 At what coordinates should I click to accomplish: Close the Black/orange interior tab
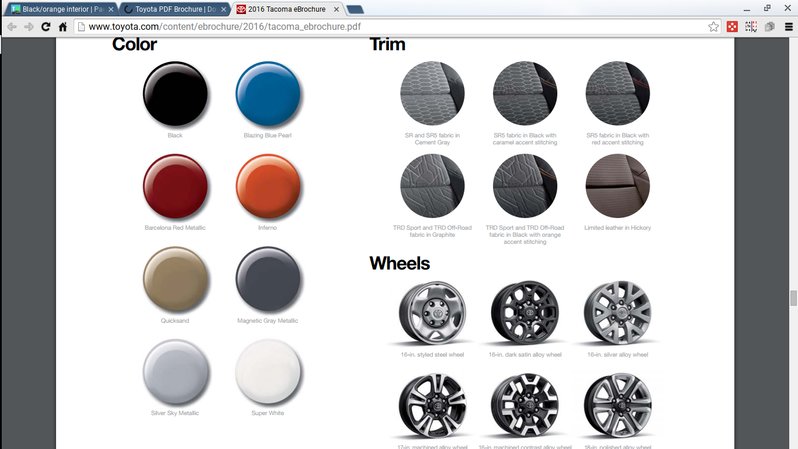[x=111, y=9]
